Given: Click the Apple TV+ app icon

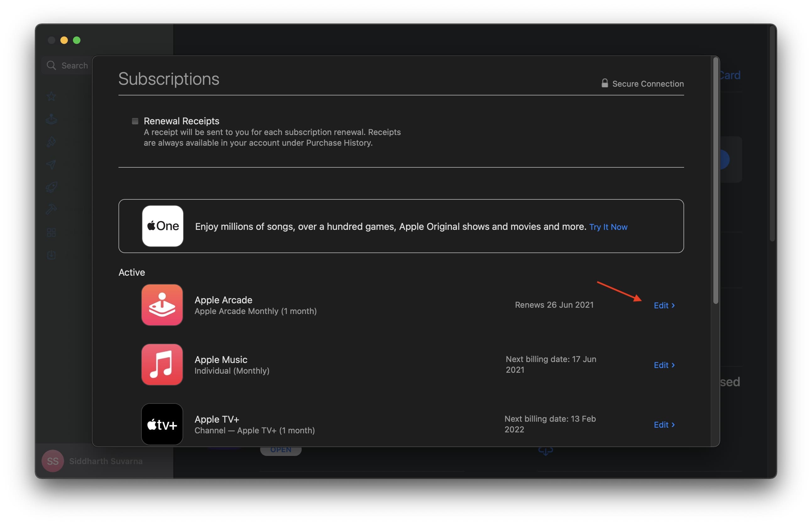Looking at the screenshot, I should (x=162, y=424).
